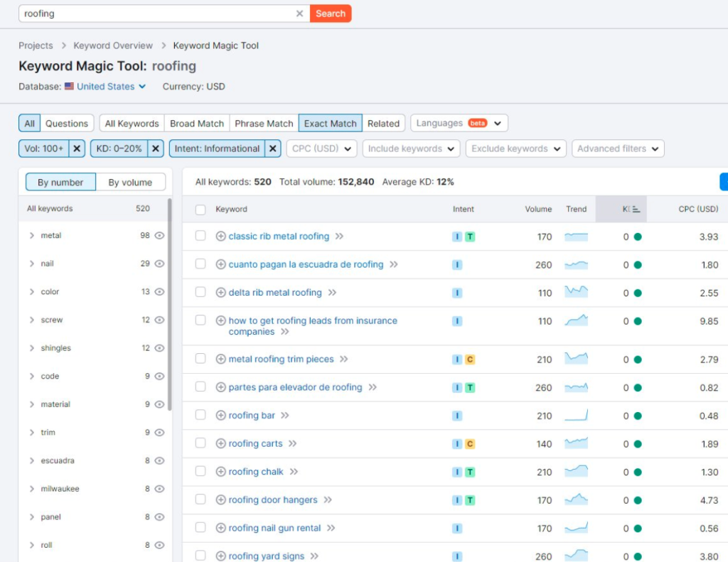Open double-arrow for classic rib metal roofing
The height and width of the screenshot is (562, 728).
pyautogui.click(x=339, y=236)
